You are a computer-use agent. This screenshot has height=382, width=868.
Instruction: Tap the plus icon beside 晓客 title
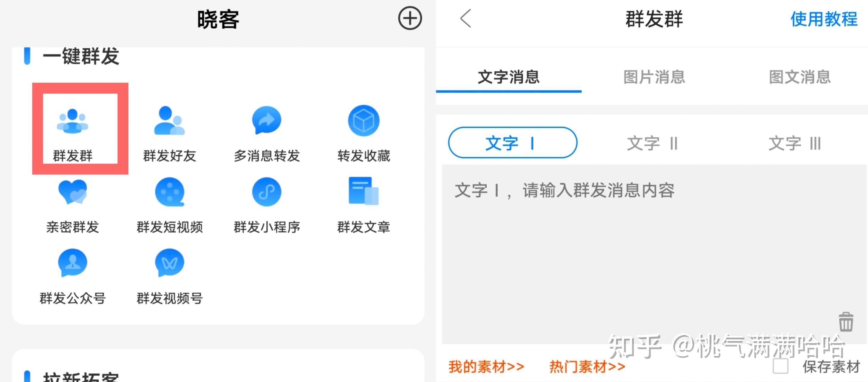[410, 18]
